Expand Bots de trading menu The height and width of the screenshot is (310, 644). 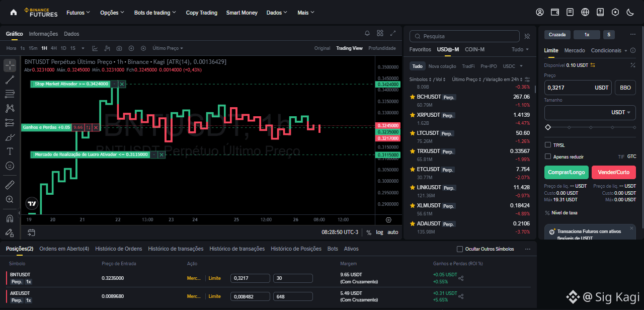pos(155,12)
